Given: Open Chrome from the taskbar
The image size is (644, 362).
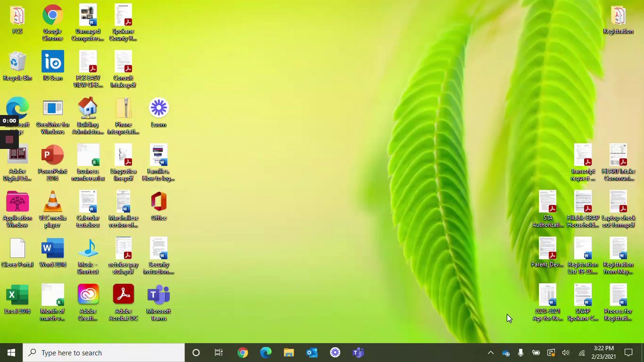Looking at the screenshot, I should (x=243, y=353).
